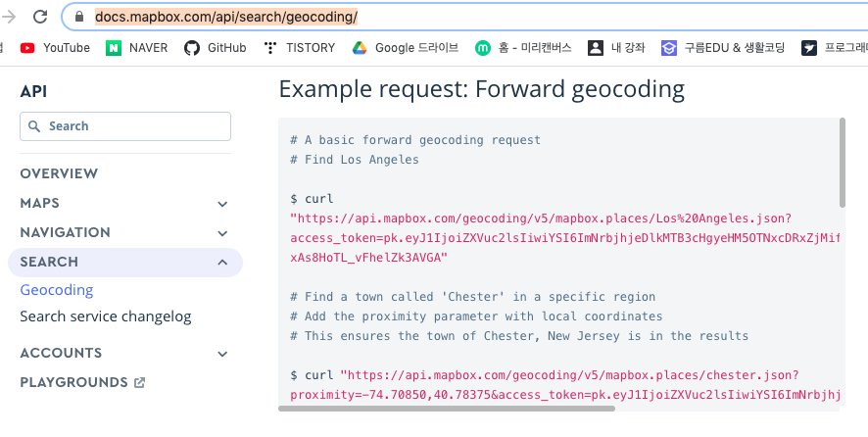Open the ACCOUNTS sidebar section
The image size is (868, 437).
[61, 354]
